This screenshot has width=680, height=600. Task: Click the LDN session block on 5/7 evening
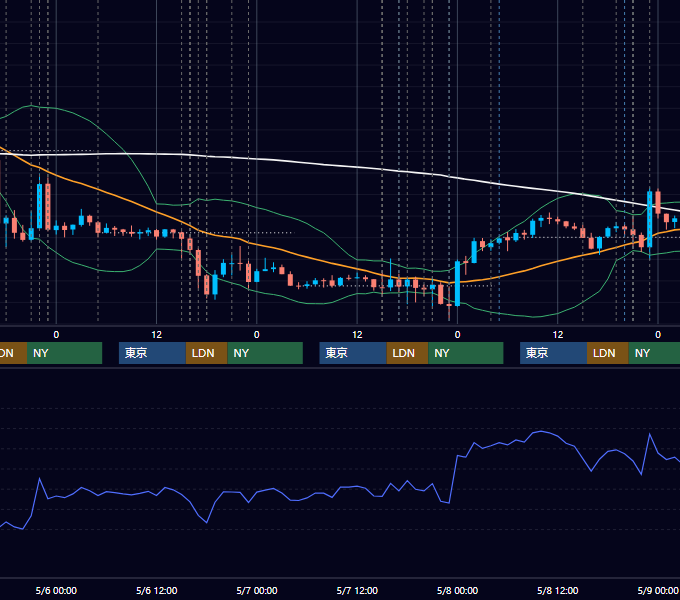point(407,353)
